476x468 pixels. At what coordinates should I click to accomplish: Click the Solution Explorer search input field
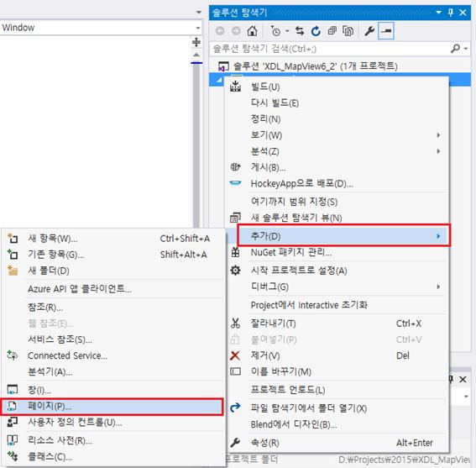coord(331,49)
